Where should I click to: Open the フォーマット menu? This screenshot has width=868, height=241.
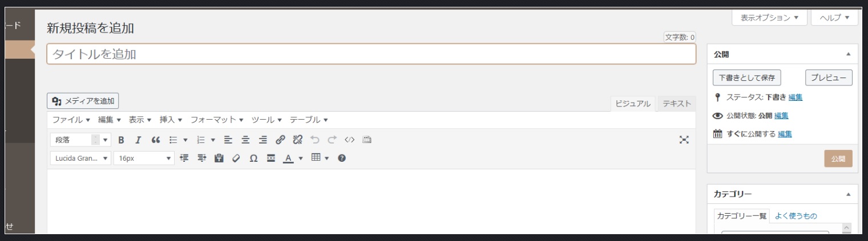[217, 120]
